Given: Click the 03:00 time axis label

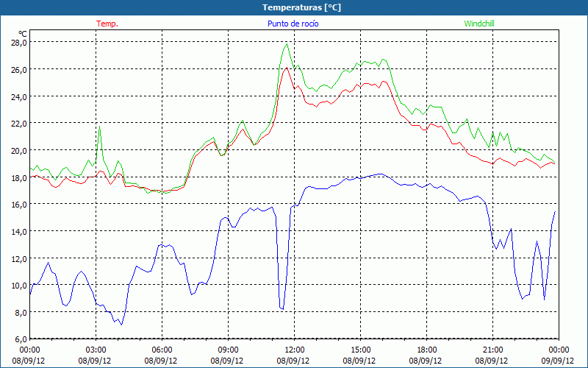Looking at the screenshot, I should [x=96, y=350].
